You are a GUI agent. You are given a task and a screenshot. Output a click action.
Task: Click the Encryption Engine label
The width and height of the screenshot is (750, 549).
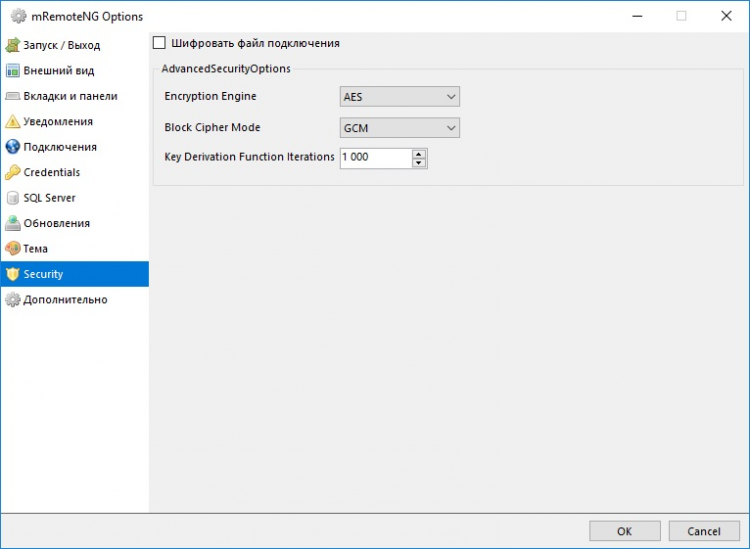click(210, 96)
